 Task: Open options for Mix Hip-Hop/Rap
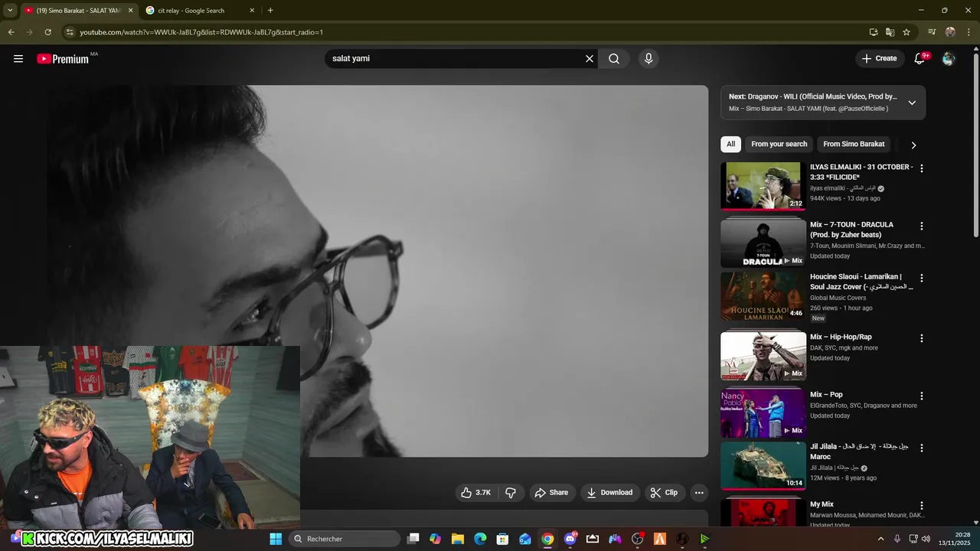click(x=922, y=338)
